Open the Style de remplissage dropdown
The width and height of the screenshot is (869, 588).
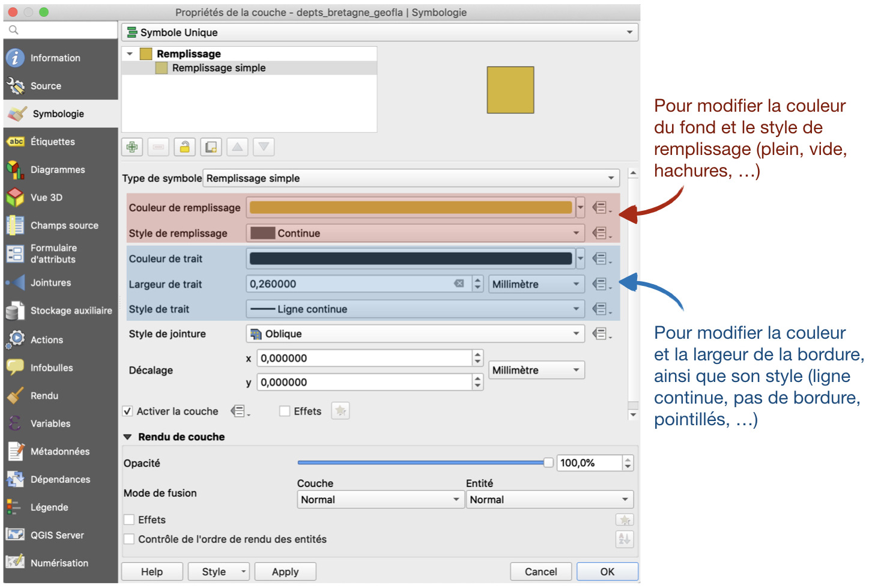pyautogui.click(x=415, y=233)
